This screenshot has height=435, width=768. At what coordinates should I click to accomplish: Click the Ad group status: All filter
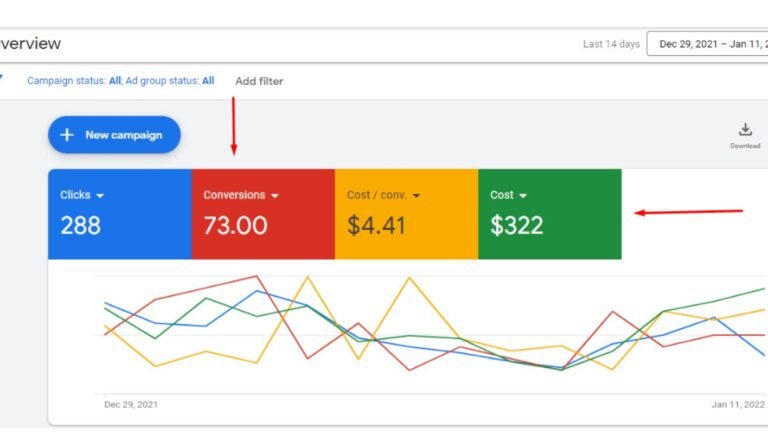coord(170,80)
